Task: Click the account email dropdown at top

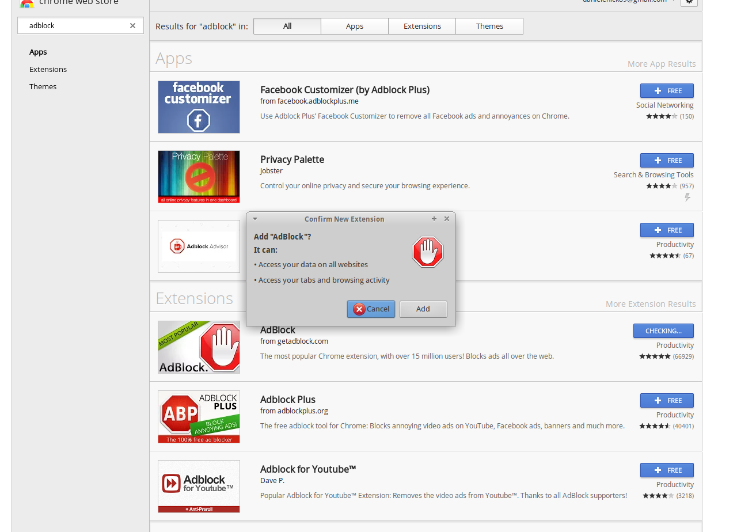Action: click(628, 2)
